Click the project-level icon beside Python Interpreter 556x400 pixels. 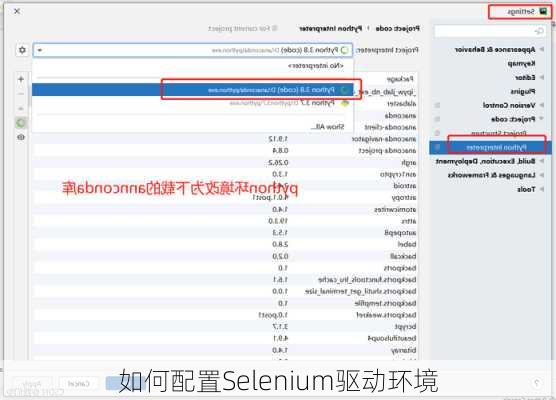click(437, 147)
